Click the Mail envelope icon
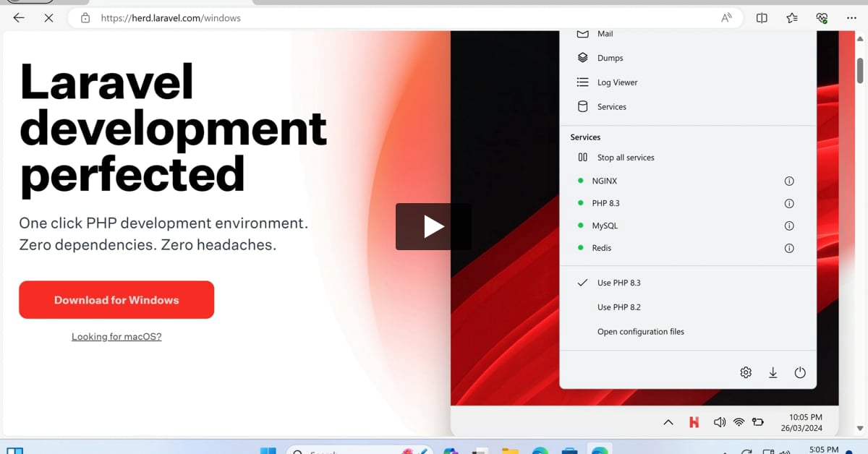 pyautogui.click(x=582, y=34)
